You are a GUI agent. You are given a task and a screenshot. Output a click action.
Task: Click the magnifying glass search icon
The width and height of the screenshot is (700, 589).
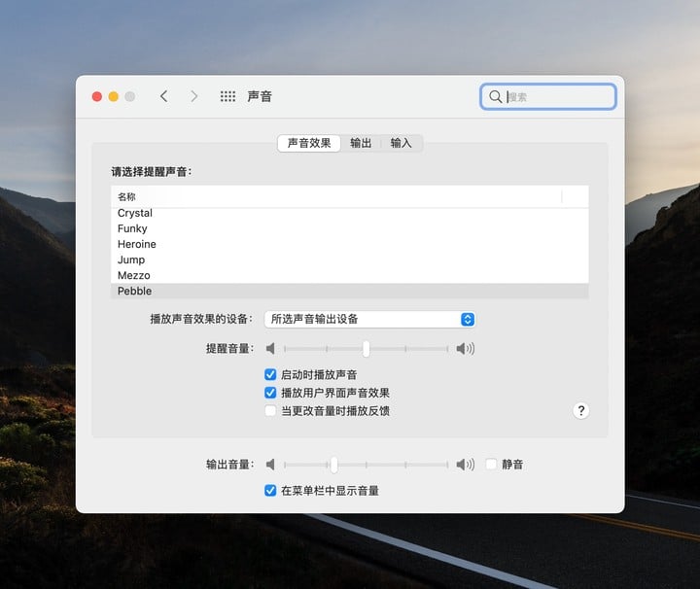496,96
